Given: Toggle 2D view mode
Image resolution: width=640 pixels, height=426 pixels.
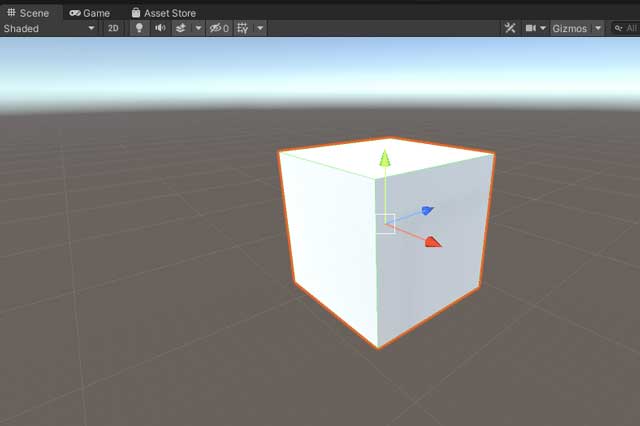Looking at the screenshot, I should [x=113, y=28].
